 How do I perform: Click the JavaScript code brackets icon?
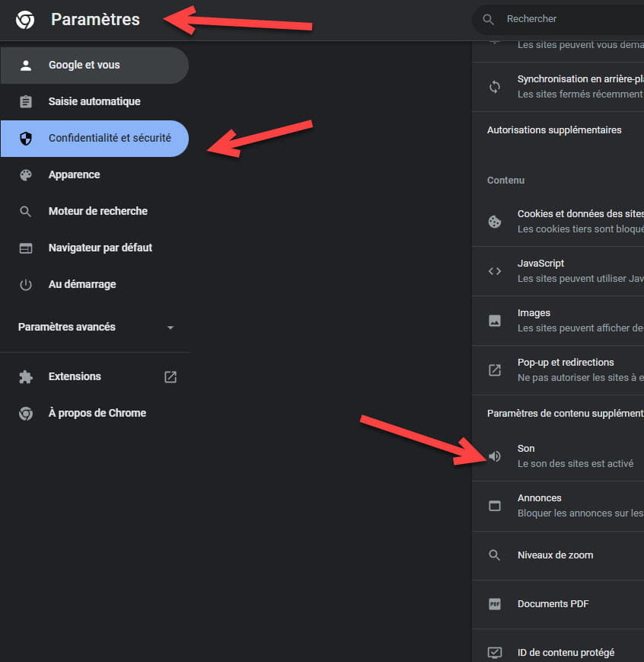click(x=495, y=271)
